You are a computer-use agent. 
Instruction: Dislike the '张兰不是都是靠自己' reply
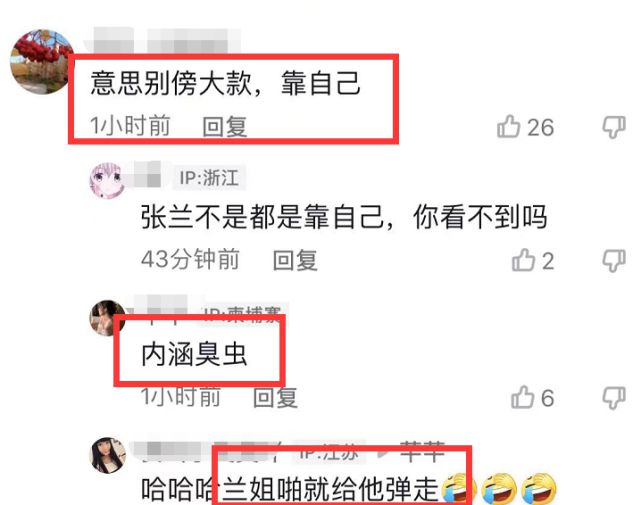tap(614, 260)
